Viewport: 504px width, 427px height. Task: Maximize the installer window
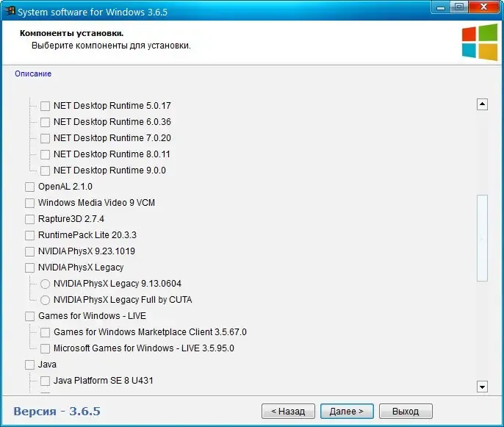pyautogui.click(x=459, y=7)
